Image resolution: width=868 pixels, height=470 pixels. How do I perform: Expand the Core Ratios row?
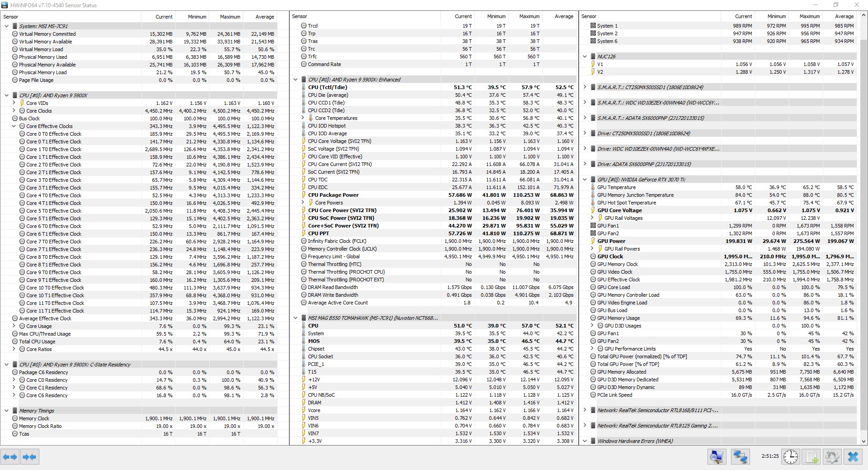(x=14, y=349)
